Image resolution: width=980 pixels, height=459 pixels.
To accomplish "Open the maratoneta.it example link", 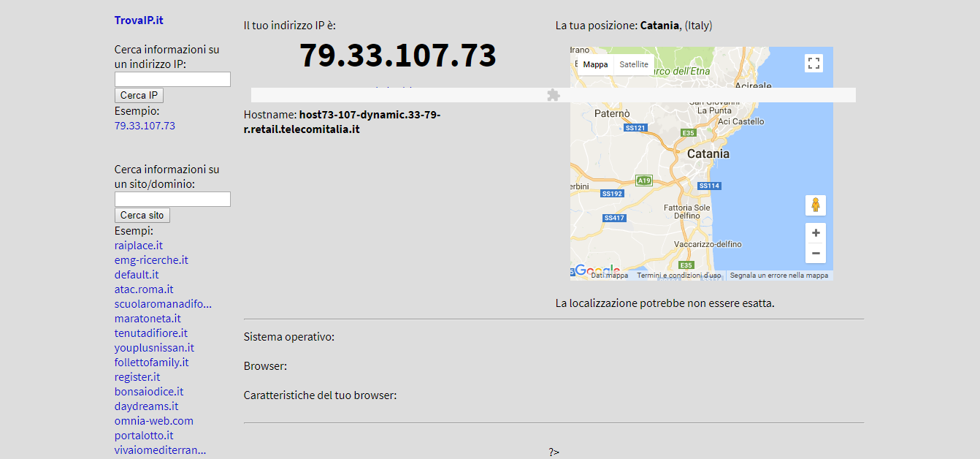I will 148,319.
